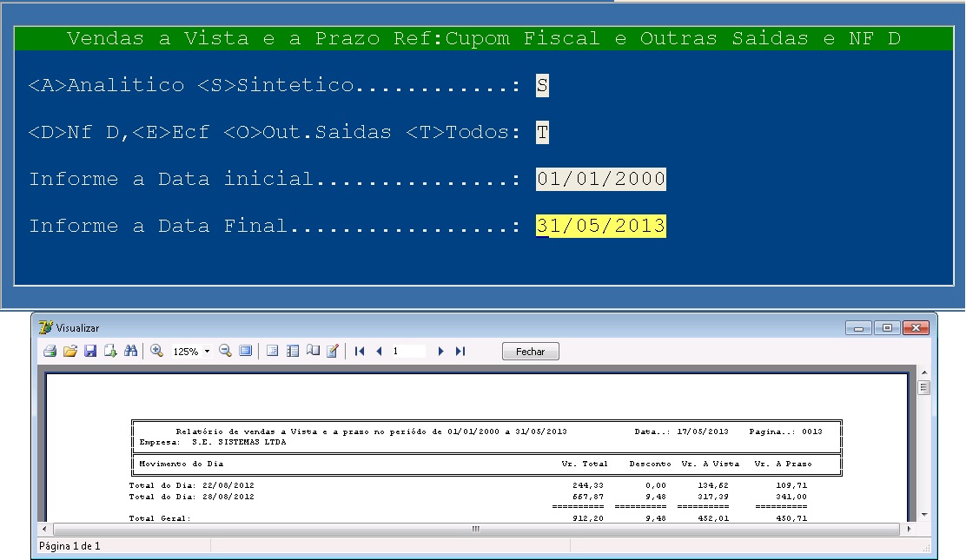Export the report with green arrow icon
The image size is (966, 560).
point(110,351)
